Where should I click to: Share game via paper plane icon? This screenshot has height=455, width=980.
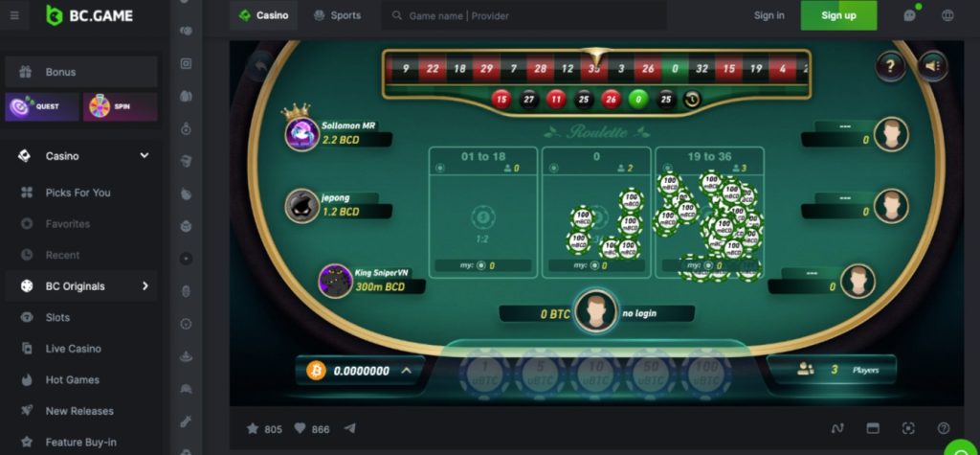tap(350, 429)
